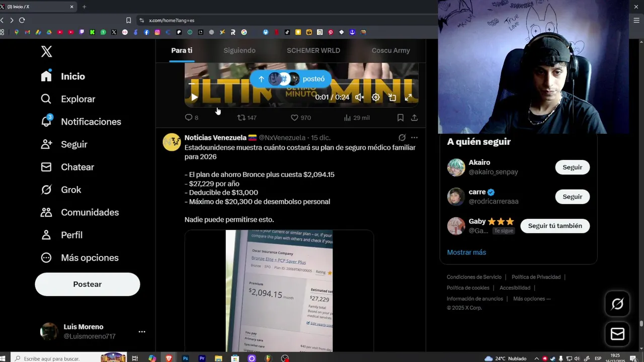Viewport: 644px width, 362px height.
Task: Open the Noticias Venezuela profile avatar
Action: click(x=172, y=142)
